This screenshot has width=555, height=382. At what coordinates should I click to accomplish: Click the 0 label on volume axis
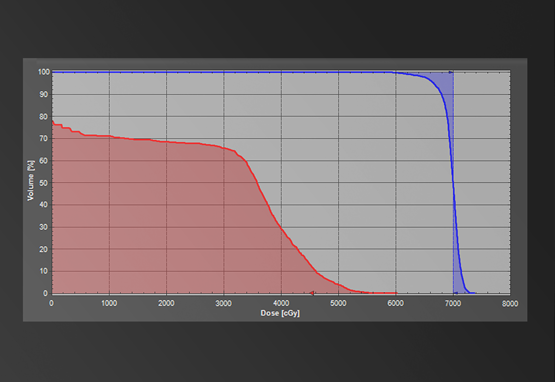pyautogui.click(x=45, y=293)
